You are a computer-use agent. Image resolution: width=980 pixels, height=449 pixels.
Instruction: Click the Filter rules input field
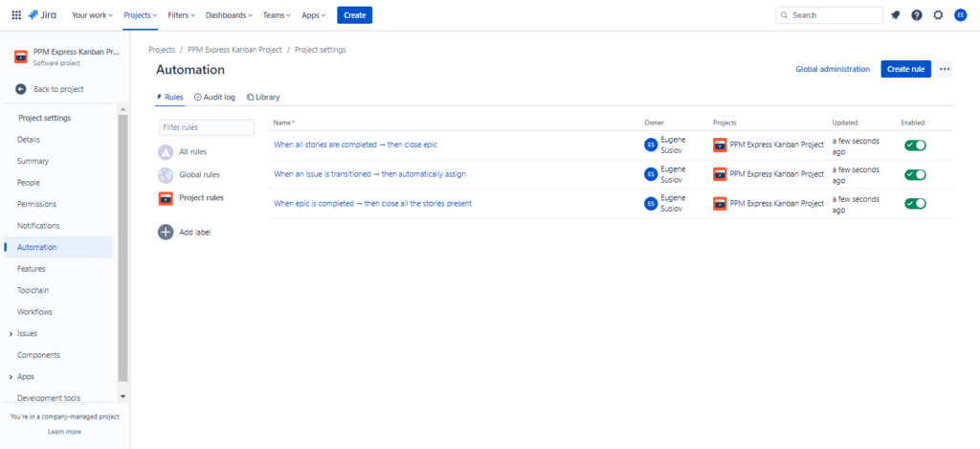coord(207,127)
